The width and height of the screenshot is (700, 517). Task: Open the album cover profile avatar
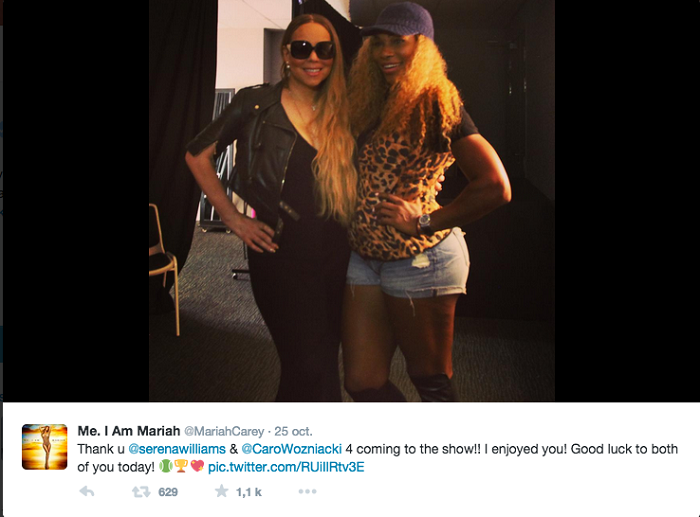click(45, 447)
